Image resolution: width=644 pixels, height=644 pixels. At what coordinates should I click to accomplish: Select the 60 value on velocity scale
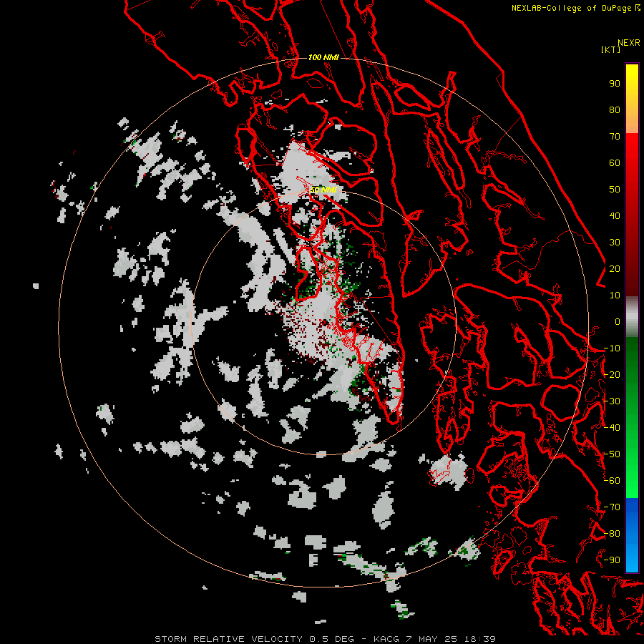point(615,162)
